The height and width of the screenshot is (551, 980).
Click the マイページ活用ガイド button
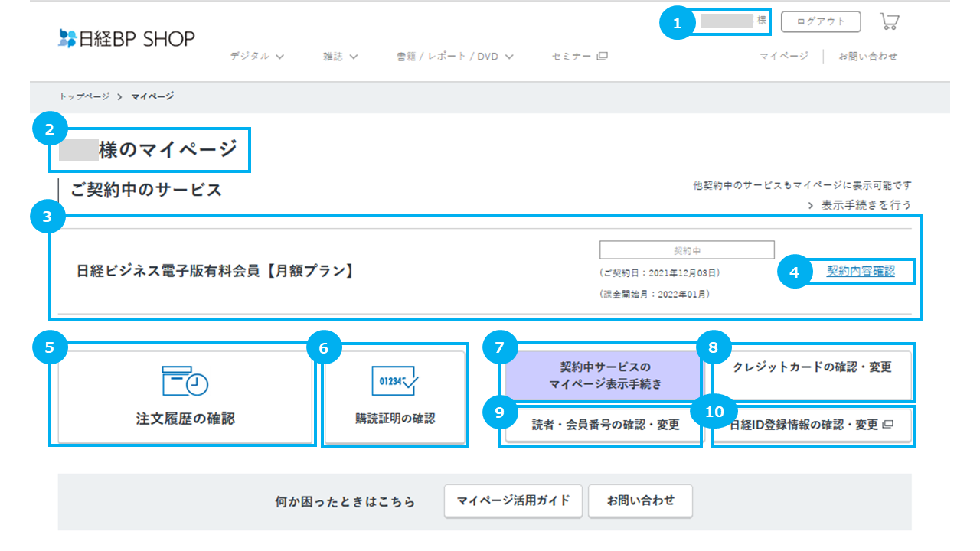[513, 500]
